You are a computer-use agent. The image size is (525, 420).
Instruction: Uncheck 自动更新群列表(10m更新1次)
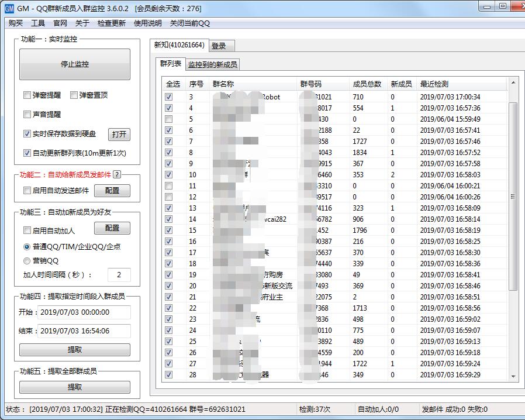pos(27,153)
